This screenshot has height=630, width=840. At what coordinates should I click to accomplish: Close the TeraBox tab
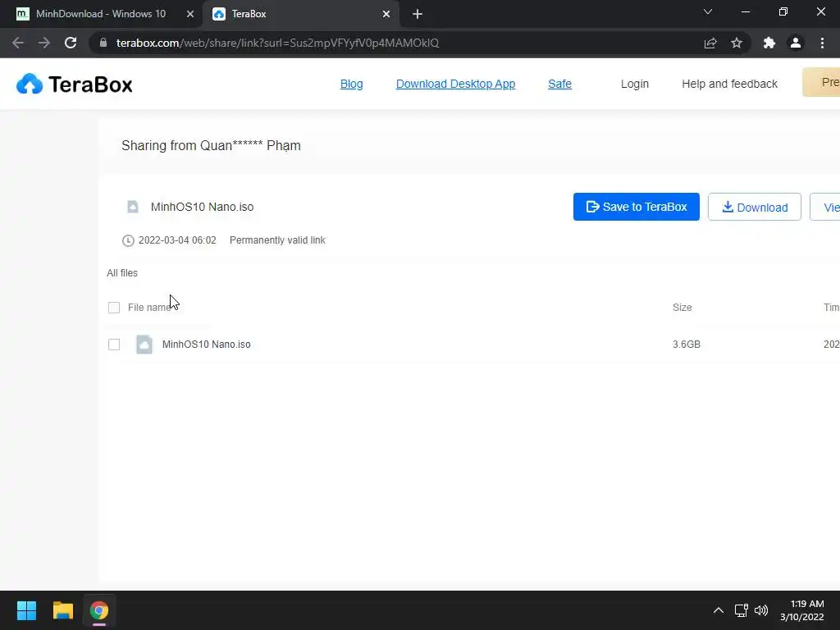click(386, 14)
